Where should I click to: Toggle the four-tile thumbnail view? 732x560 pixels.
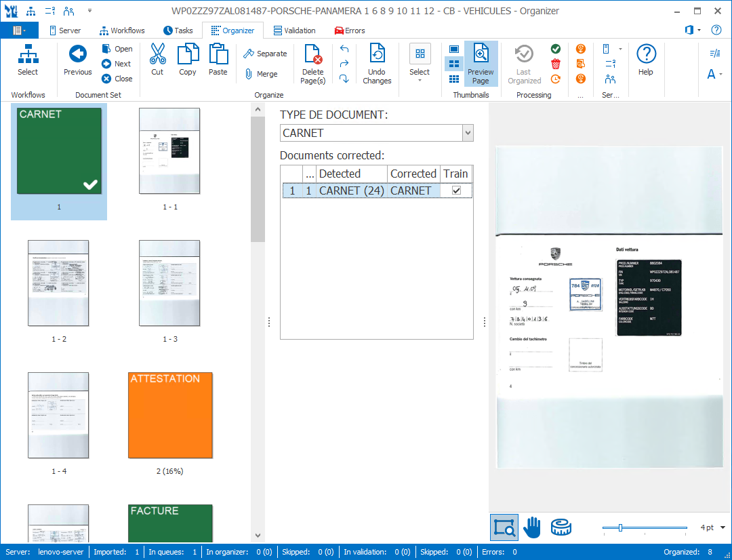454,64
